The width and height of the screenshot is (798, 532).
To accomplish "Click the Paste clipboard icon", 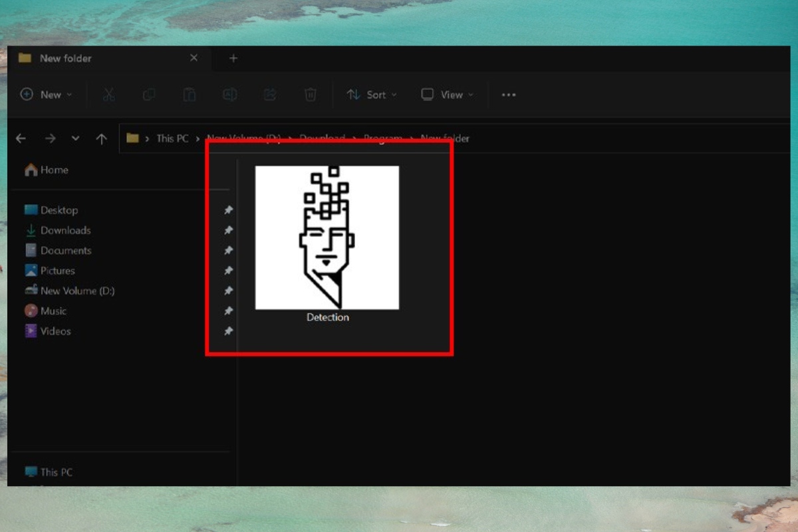I will pos(190,95).
